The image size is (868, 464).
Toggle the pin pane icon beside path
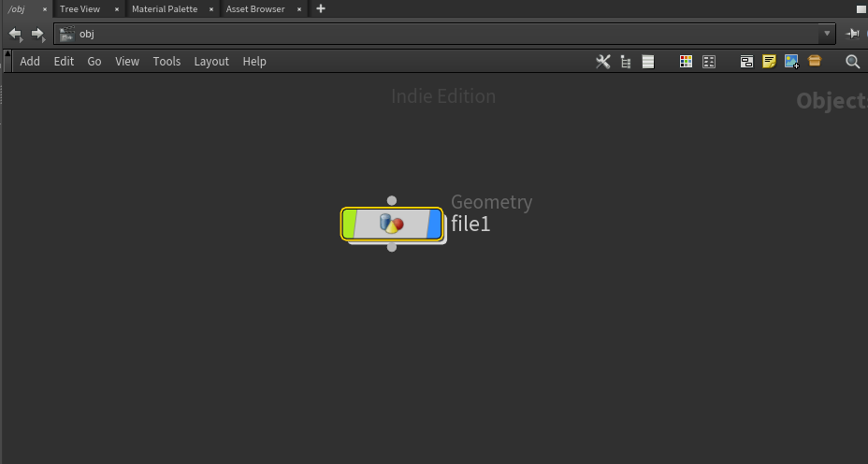point(852,34)
